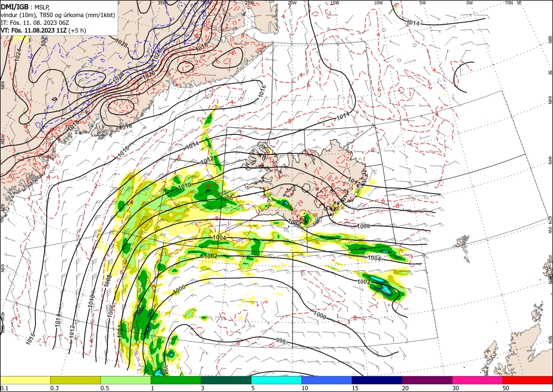Click the green 1–3 legend color segment

tap(176, 380)
